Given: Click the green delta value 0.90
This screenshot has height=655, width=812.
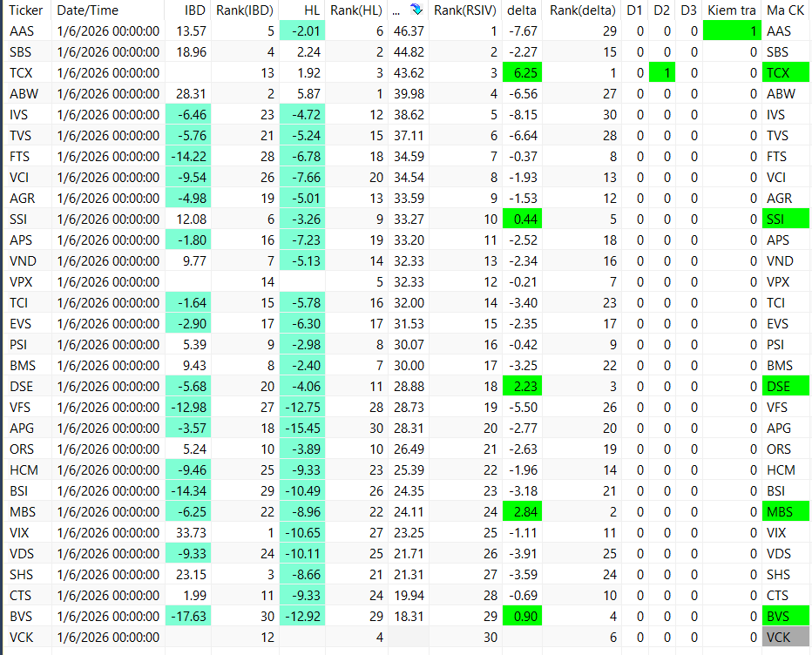Looking at the screenshot, I should pos(522,617).
